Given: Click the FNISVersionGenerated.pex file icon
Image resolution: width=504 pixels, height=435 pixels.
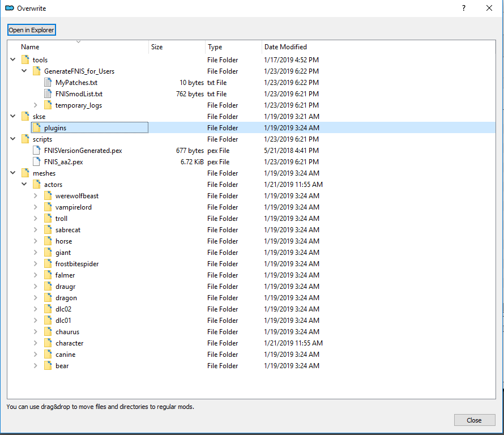Looking at the screenshot, I should coord(37,150).
